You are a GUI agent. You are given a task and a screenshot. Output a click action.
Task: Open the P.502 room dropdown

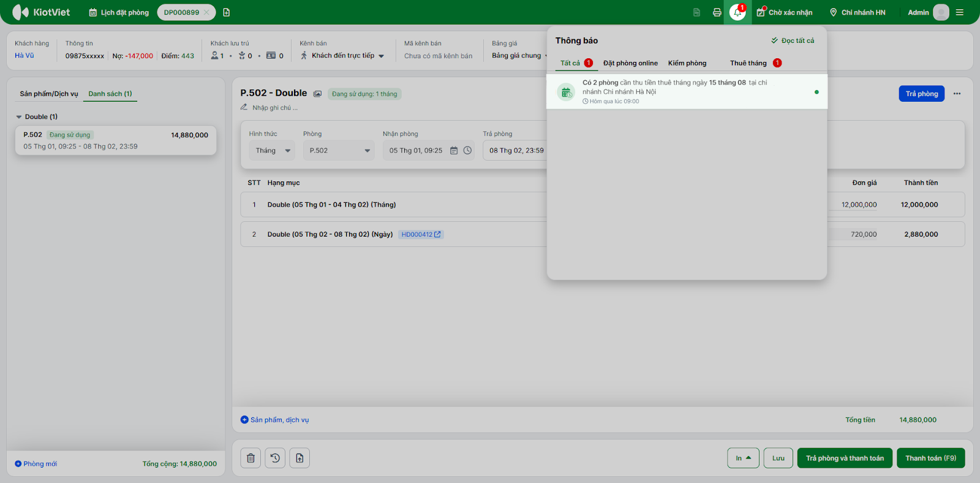[x=339, y=151]
